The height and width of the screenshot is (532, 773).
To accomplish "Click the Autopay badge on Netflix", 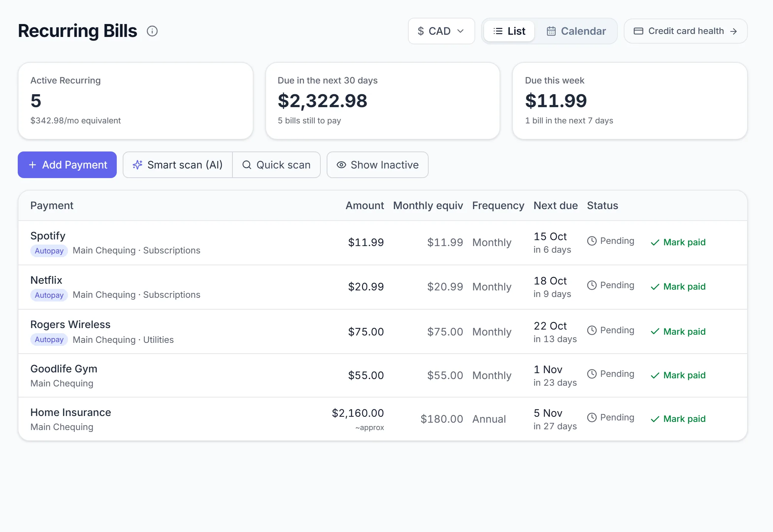I will point(49,295).
